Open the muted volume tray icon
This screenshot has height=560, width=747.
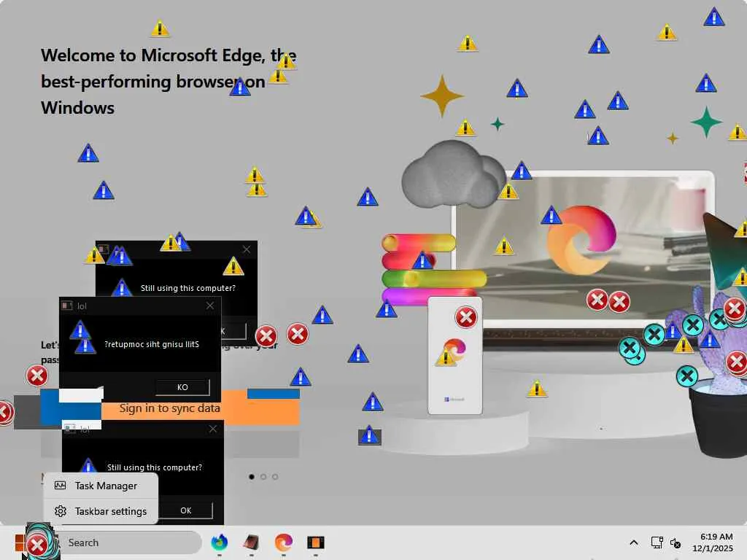[x=675, y=542]
